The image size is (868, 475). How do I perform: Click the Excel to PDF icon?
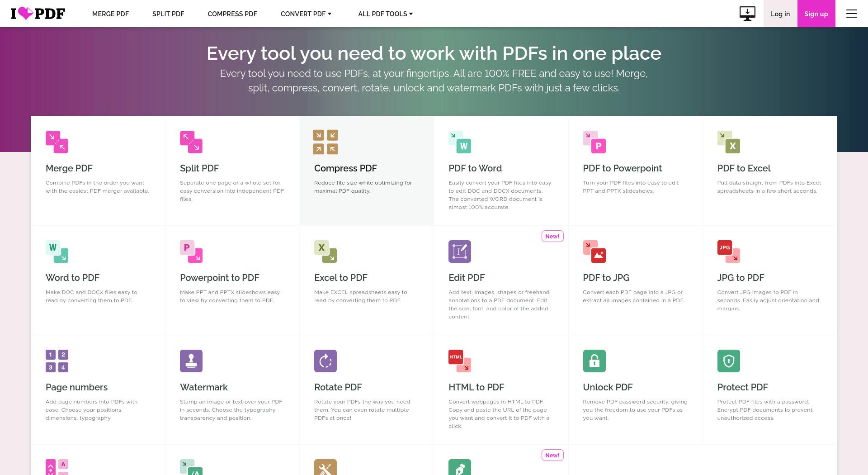(x=325, y=252)
